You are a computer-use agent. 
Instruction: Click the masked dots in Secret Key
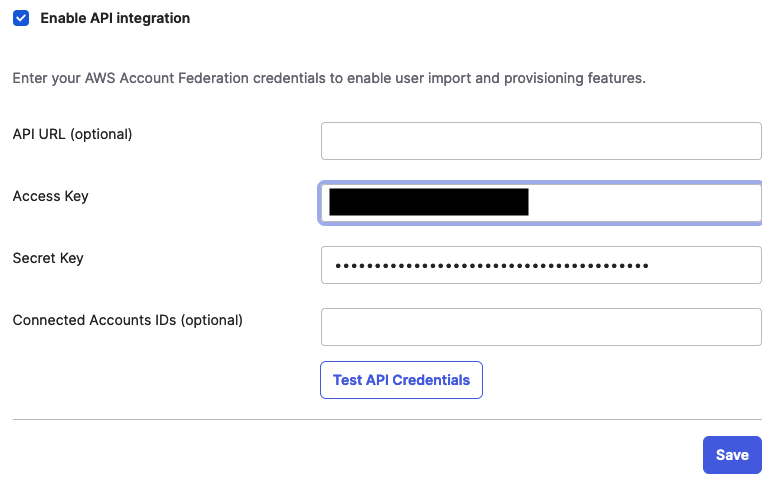(491, 266)
